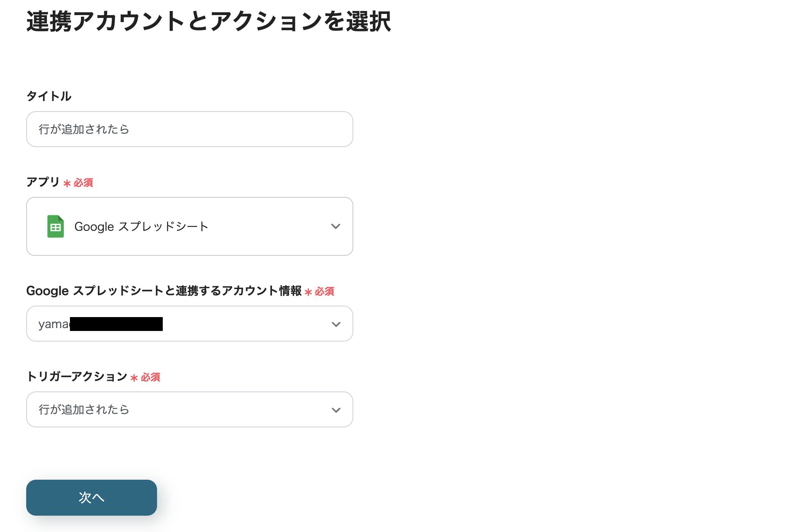Click the タイトル field label
Viewport: 786px width, 532px height.
[49, 96]
